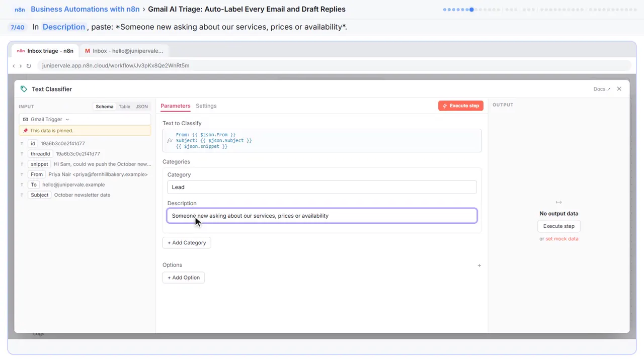
Task: Click the browser reload icon
Action: pos(29,66)
